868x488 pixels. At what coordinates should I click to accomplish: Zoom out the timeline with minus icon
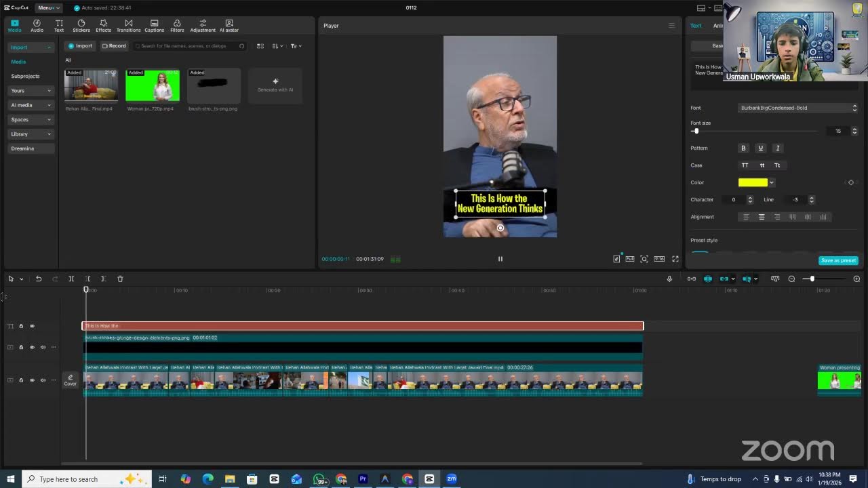click(x=791, y=279)
